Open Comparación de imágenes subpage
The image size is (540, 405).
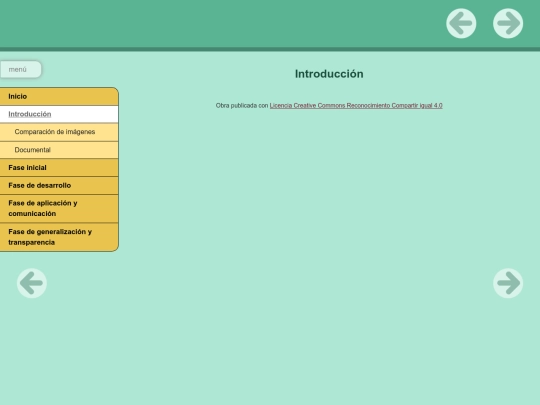59,132
